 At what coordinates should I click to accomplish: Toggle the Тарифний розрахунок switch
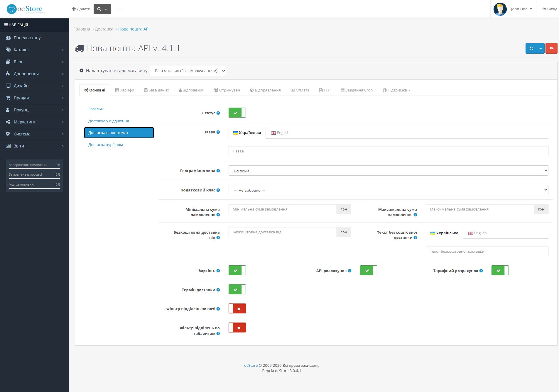[500, 270]
